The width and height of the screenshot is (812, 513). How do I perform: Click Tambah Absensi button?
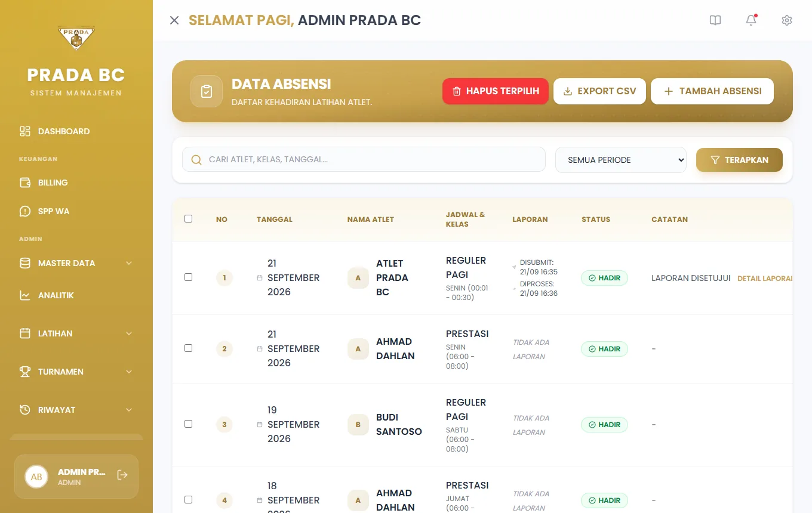712,91
